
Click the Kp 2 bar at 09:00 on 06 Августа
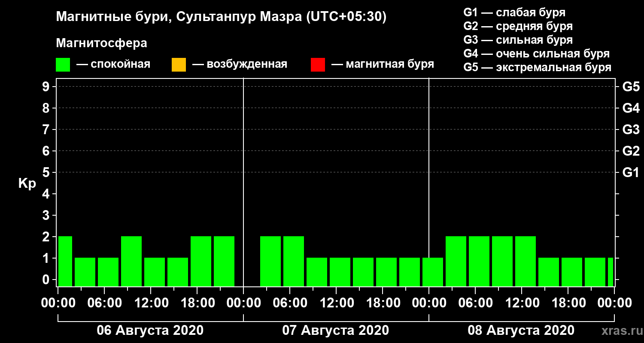click(131, 261)
